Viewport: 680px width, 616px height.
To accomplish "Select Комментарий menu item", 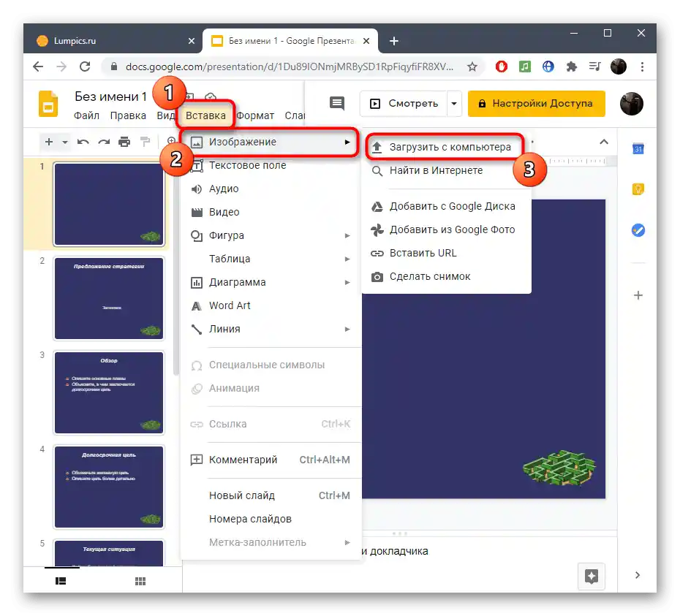I will pos(271,460).
